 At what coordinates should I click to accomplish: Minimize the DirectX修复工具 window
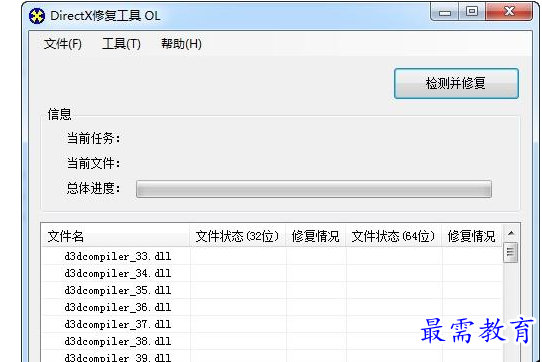445,12
